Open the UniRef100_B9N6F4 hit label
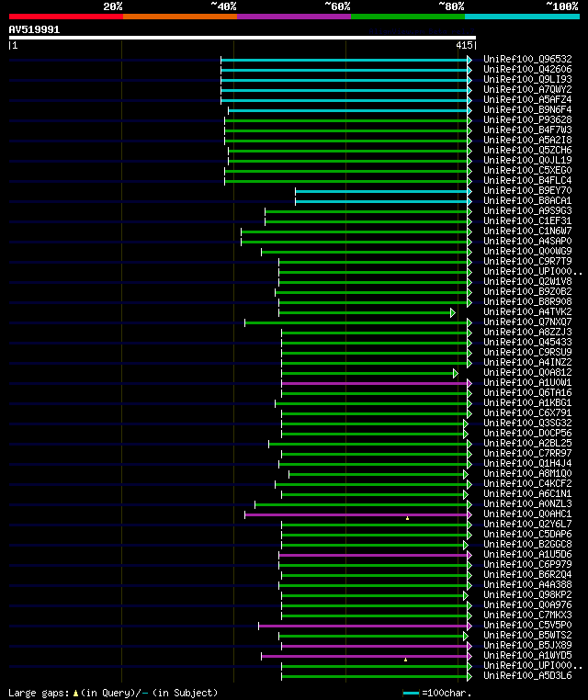 pyautogui.click(x=527, y=110)
